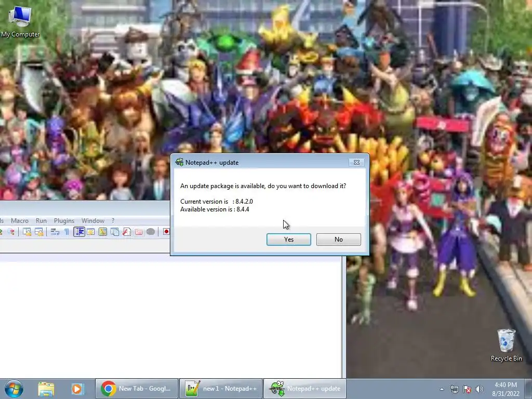Open the ? help menu in Notepad++
The image size is (532, 399).
click(113, 220)
